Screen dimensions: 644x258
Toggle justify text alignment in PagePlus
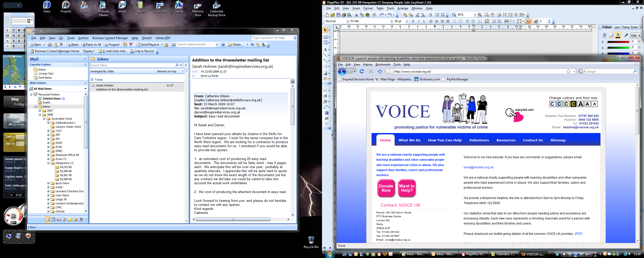point(448,21)
